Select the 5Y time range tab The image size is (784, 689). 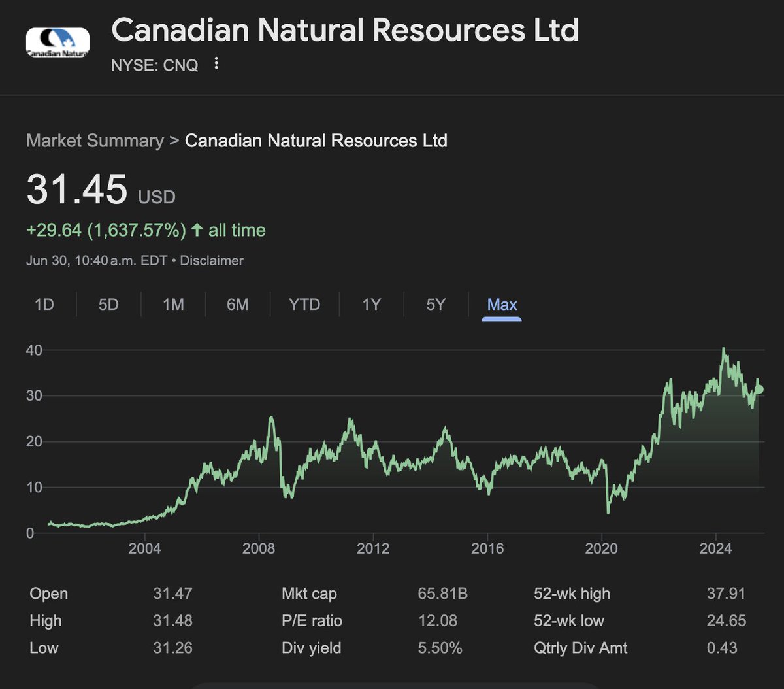click(x=436, y=305)
